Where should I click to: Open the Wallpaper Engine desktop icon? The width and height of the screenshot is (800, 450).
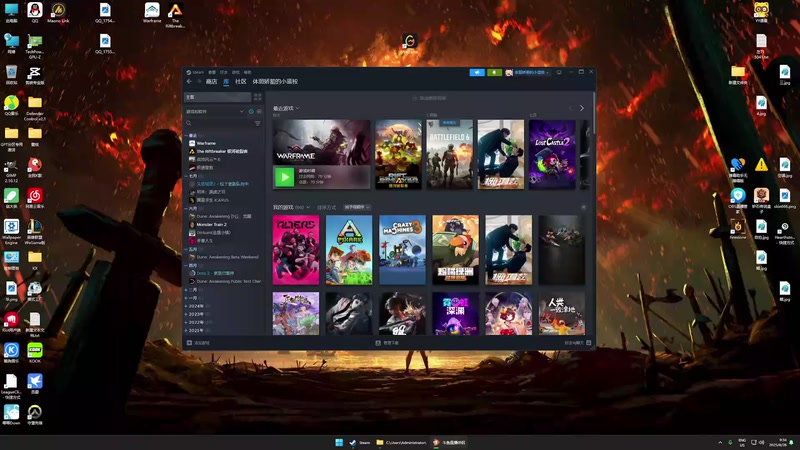(x=11, y=232)
